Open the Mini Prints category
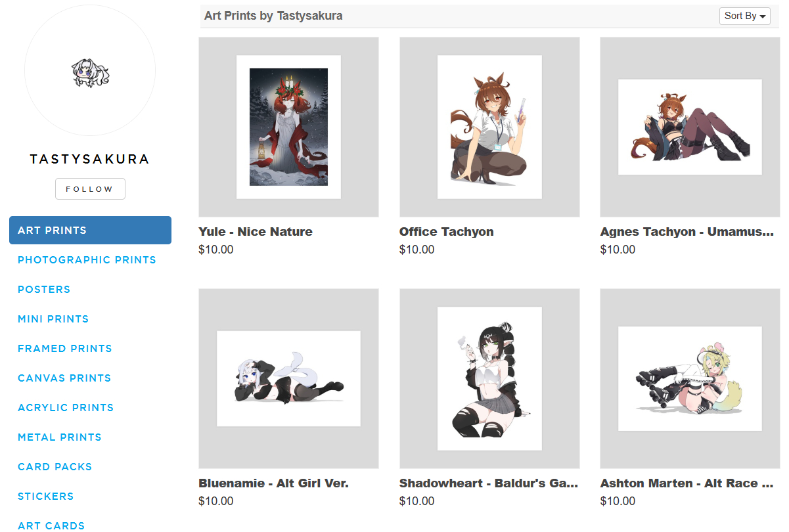Screen dimensions: 789x532 (x=53, y=319)
